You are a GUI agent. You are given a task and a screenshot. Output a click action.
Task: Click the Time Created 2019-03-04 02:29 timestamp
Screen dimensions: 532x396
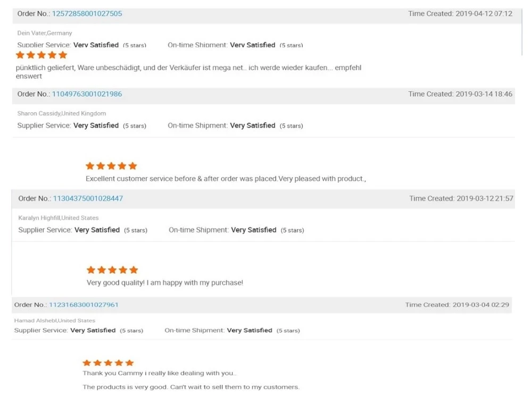tap(457, 305)
